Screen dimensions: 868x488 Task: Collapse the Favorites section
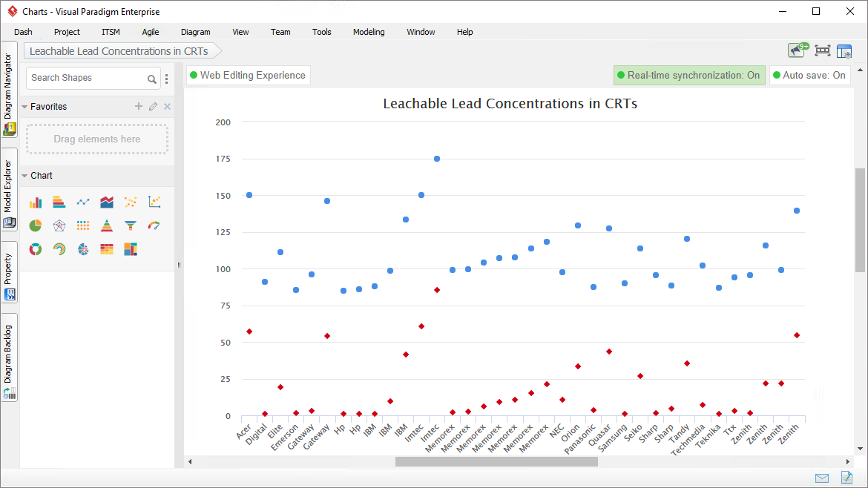tap(24, 107)
